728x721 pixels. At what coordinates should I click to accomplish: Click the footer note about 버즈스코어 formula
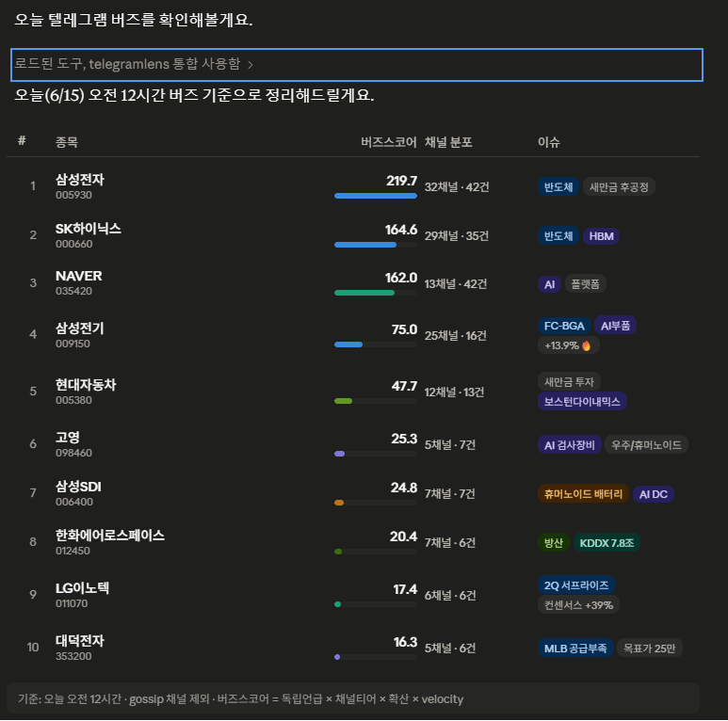240,699
